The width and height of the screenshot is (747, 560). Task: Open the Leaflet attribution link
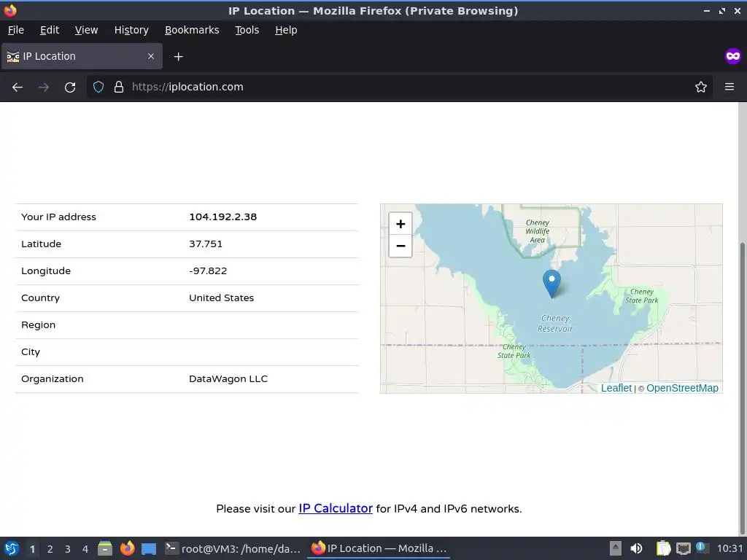pyautogui.click(x=616, y=388)
